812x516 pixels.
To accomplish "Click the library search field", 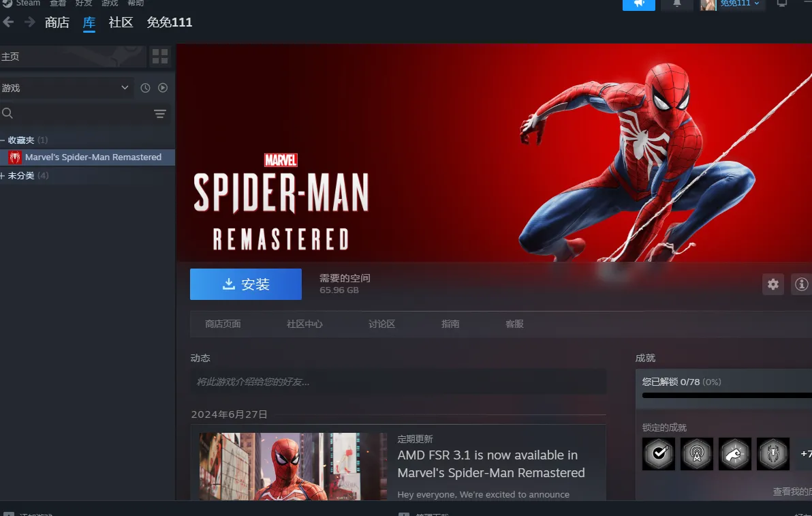I will coord(75,114).
